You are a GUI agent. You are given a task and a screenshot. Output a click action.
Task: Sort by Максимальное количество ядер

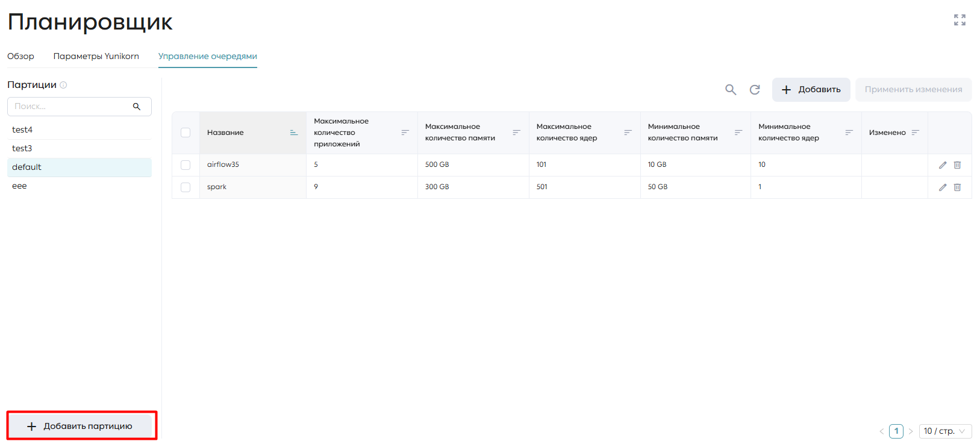[628, 133]
